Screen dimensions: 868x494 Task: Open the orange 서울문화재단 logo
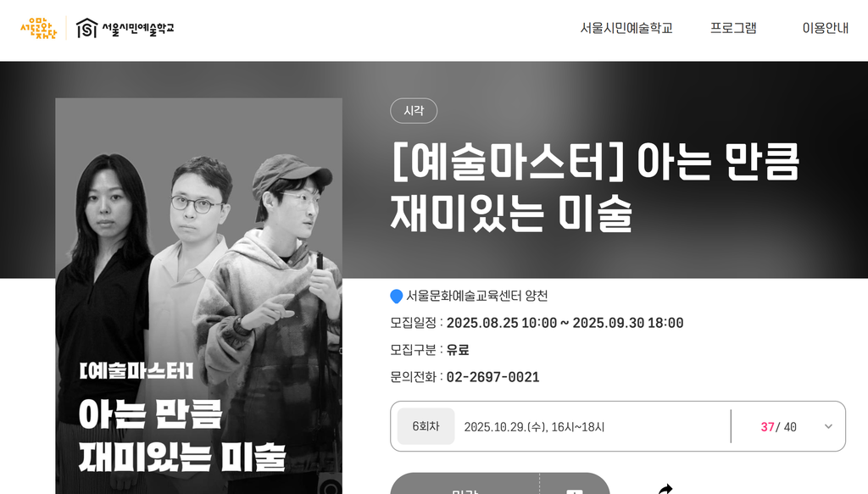pyautogui.click(x=38, y=28)
